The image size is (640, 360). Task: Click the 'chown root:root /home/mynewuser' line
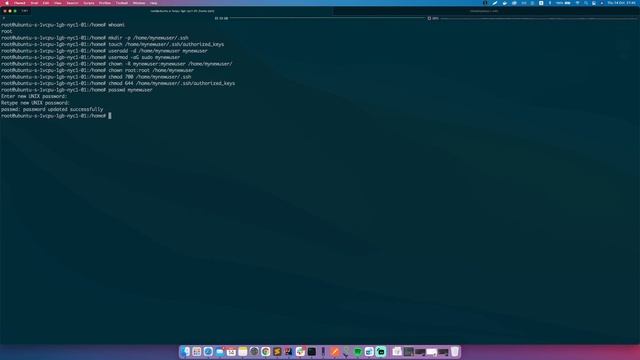[98, 71]
